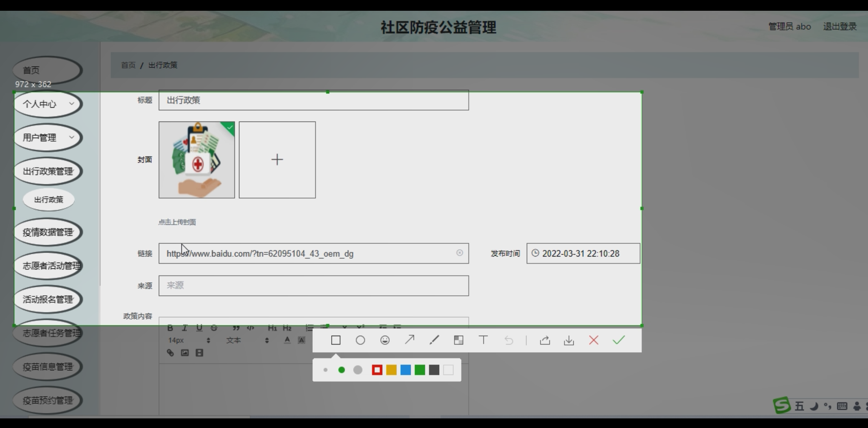
Task: Click the plus box to upload cover
Action: pos(277,160)
